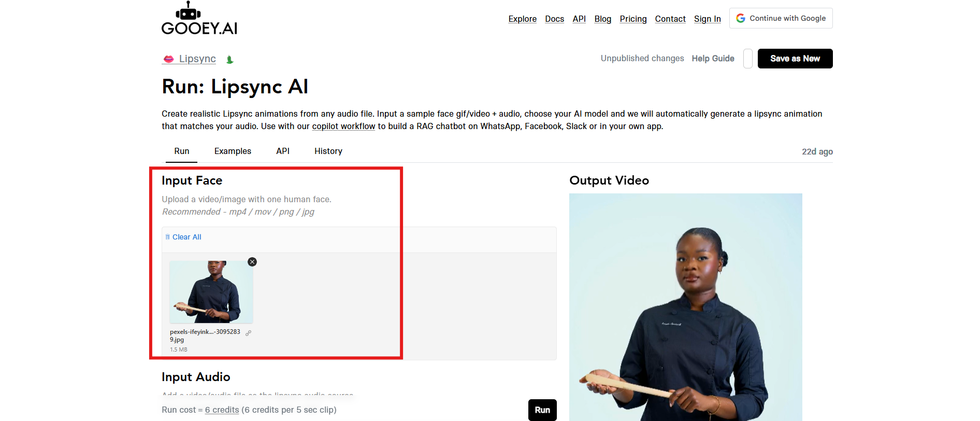This screenshot has width=980, height=421.
Task: Click the 6 credits link
Action: 222,410
